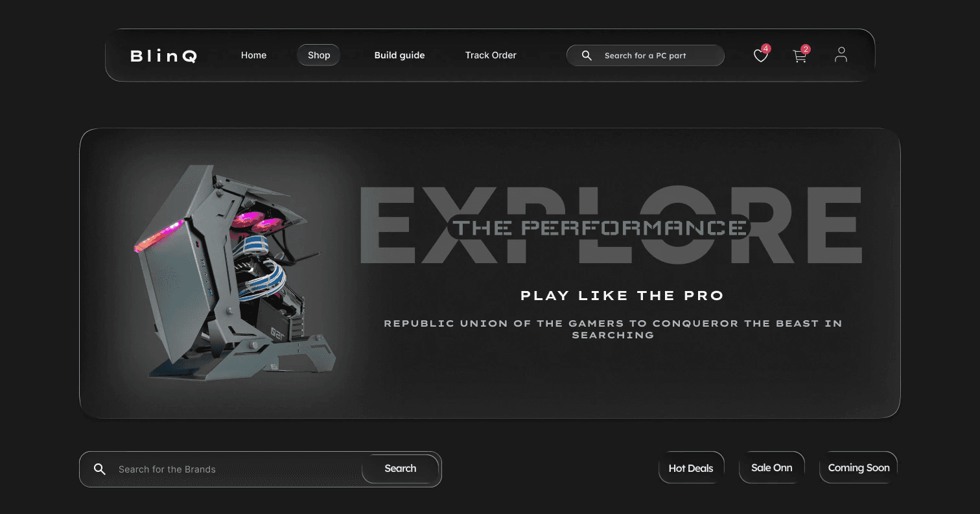This screenshot has width=980, height=514.
Task: Show the Hot Deals category
Action: pos(691,468)
